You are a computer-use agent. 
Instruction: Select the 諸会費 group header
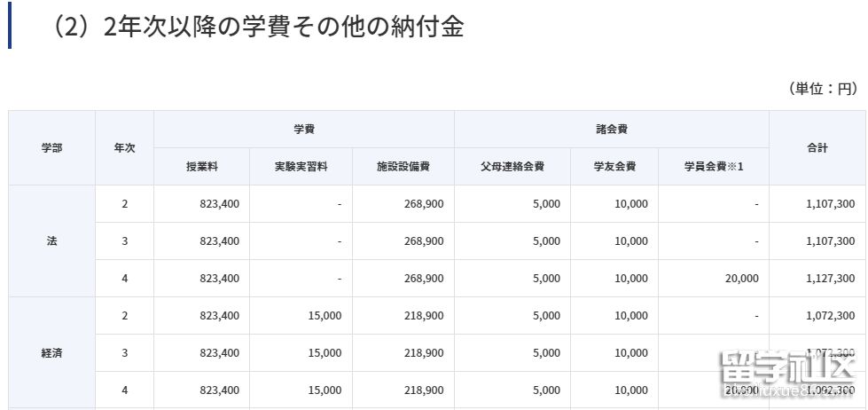(x=611, y=130)
